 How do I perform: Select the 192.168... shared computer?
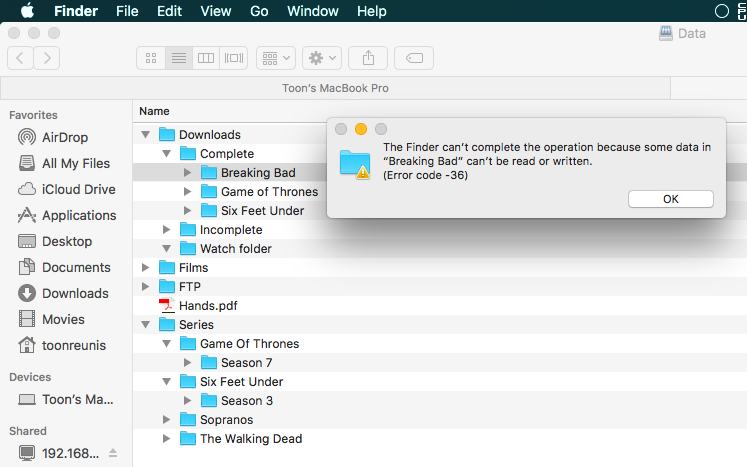point(59,453)
